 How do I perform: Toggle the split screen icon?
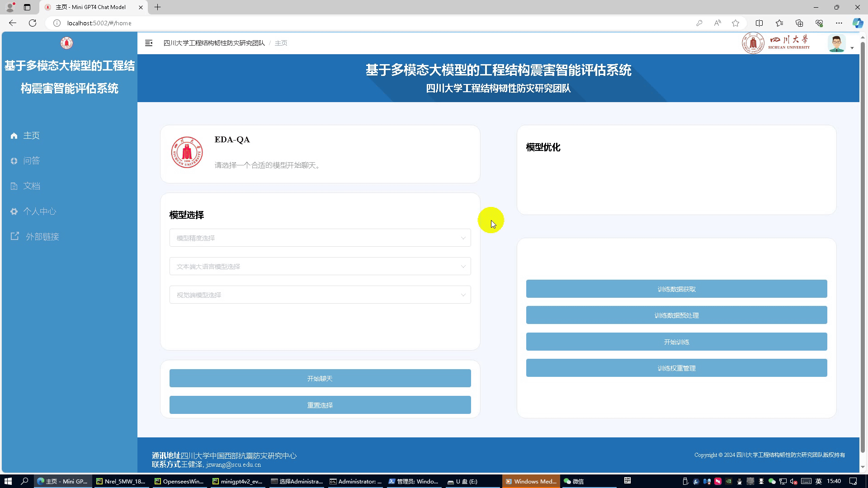click(x=759, y=23)
